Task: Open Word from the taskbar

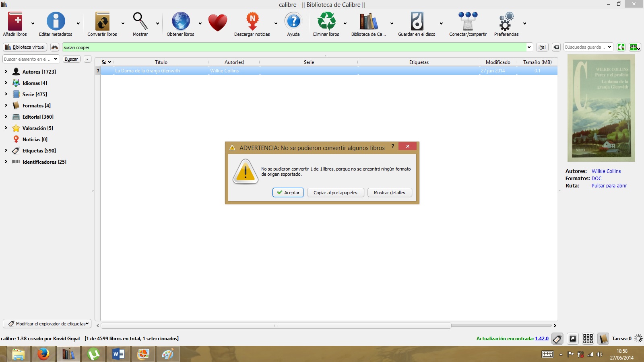Action: [x=118, y=354]
